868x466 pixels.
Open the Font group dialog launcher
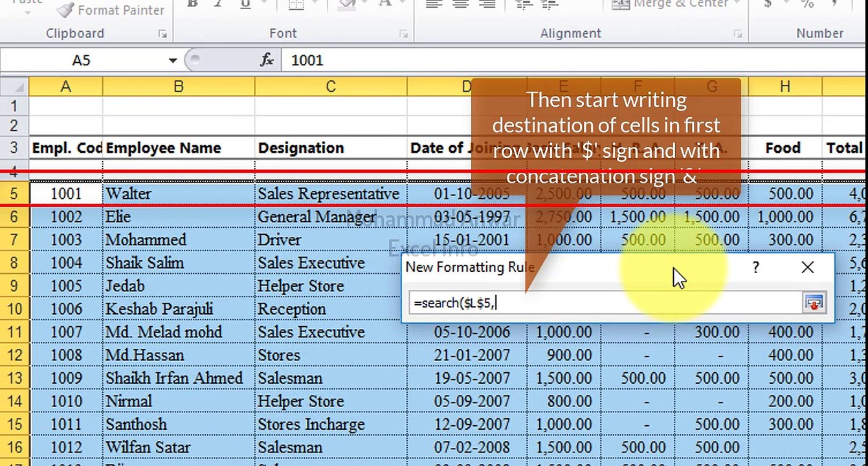point(403,34)
